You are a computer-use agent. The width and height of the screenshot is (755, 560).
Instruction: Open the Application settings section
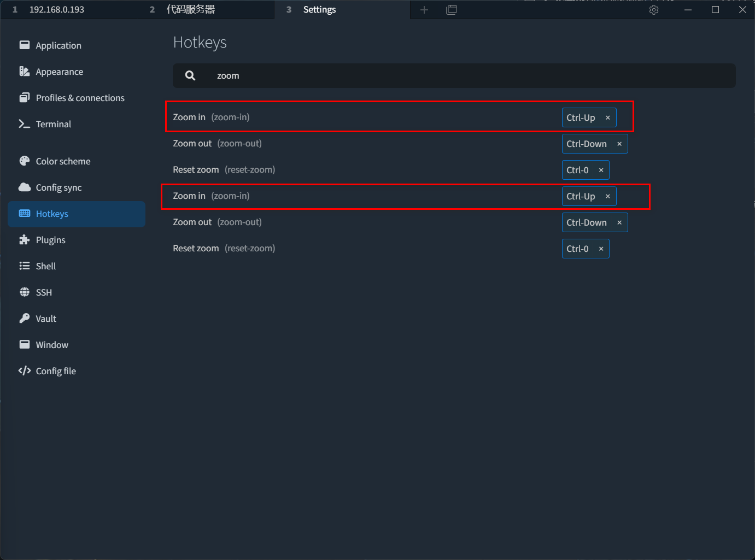58,45
